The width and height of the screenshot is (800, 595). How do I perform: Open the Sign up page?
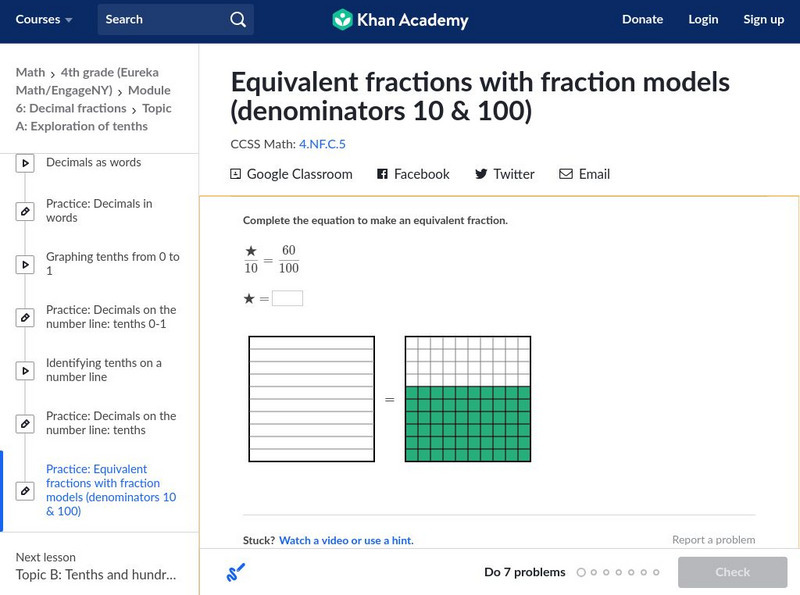pyautogui.click(x=763, y=19)
